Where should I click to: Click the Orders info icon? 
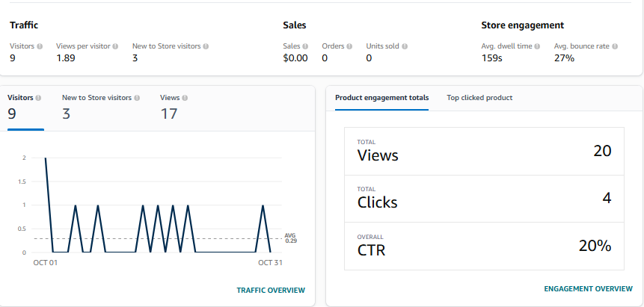click(349, 46)
